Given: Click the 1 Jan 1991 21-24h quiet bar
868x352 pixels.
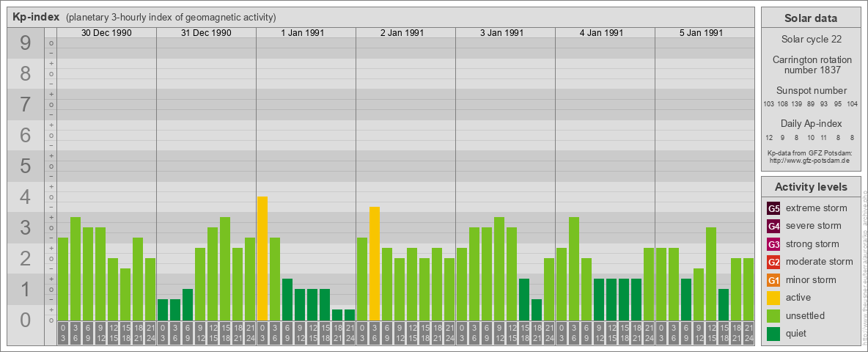Looking at the screenshot, I should (349, 315).
